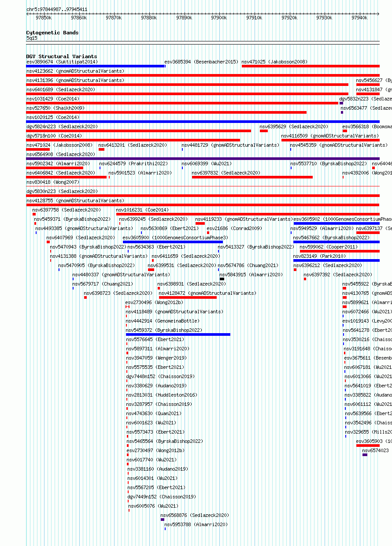The width and height of the screenshot is (392, 546).
Task: Click nsv6568876 (Sedlazeck2020) label
Action: tap(195, 515)
